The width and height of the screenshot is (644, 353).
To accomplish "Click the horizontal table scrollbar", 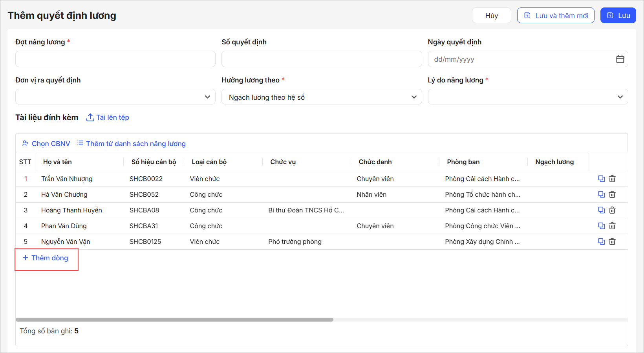I will (x=174, y=320).
